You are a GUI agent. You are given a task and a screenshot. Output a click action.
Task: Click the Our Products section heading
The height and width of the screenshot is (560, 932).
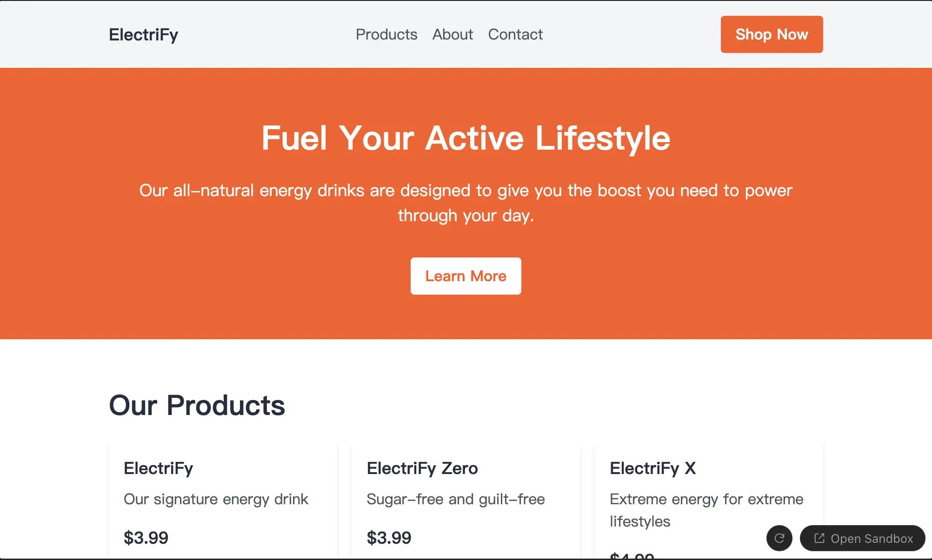click(x=197, y=405)
